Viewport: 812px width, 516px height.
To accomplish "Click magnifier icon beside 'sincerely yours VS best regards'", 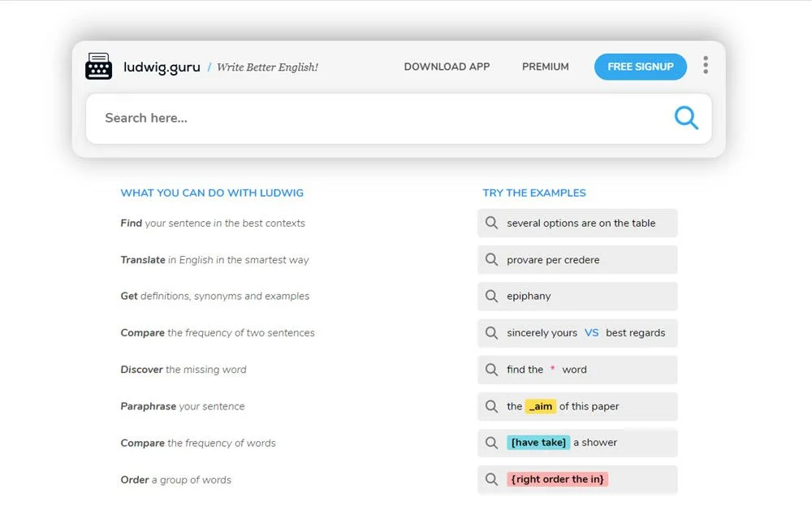I will click(491, 332).
